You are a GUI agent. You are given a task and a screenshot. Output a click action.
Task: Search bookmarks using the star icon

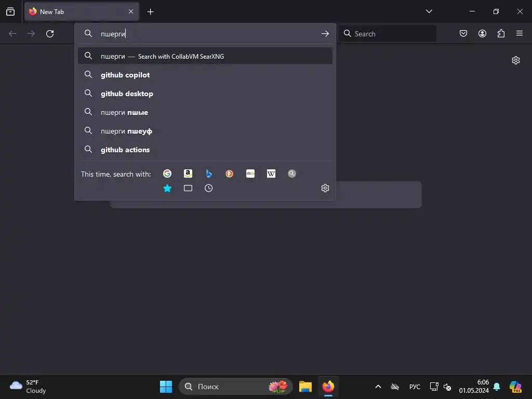pyautogui.click(x=167, y=188)
